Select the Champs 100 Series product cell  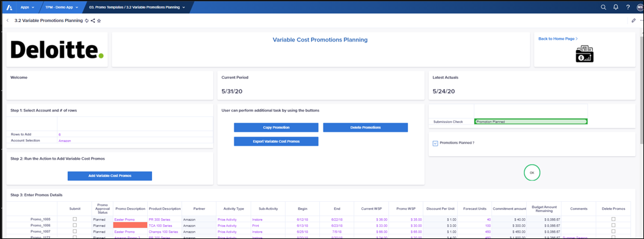coord(164,232)
